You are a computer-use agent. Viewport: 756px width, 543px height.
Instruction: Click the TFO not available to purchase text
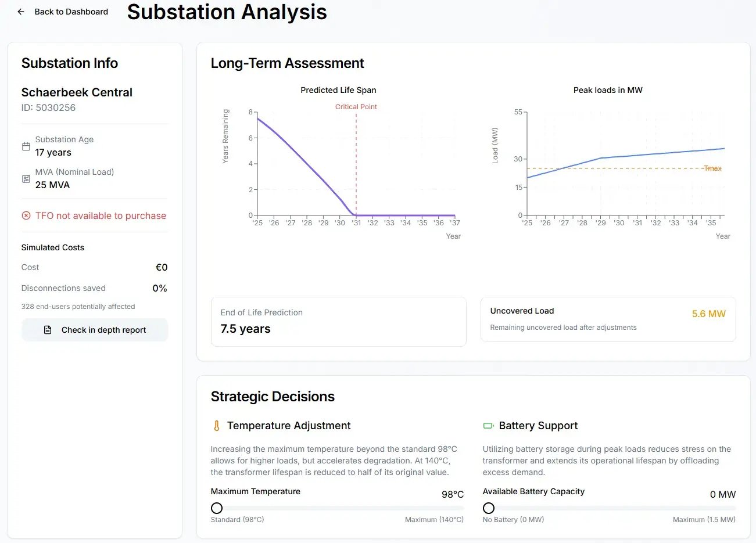[101, 215]
